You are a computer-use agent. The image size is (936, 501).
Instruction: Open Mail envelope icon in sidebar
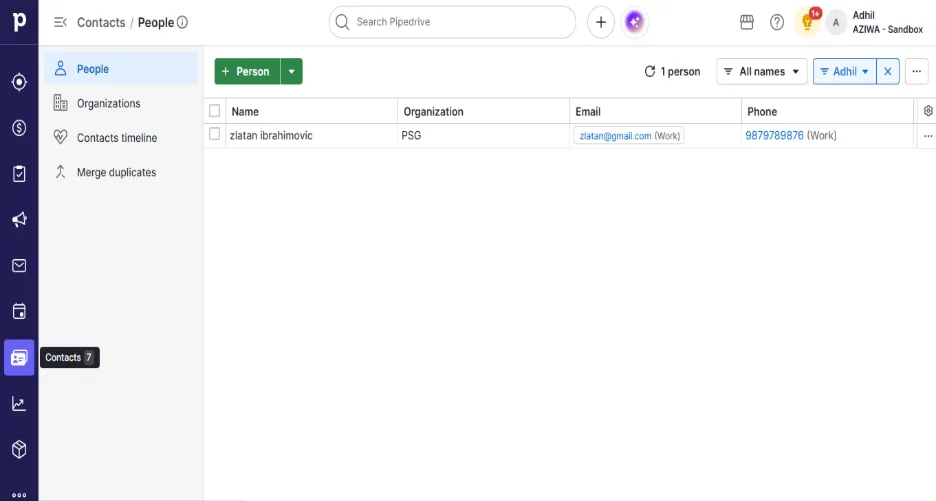click(x=19, y=266)
